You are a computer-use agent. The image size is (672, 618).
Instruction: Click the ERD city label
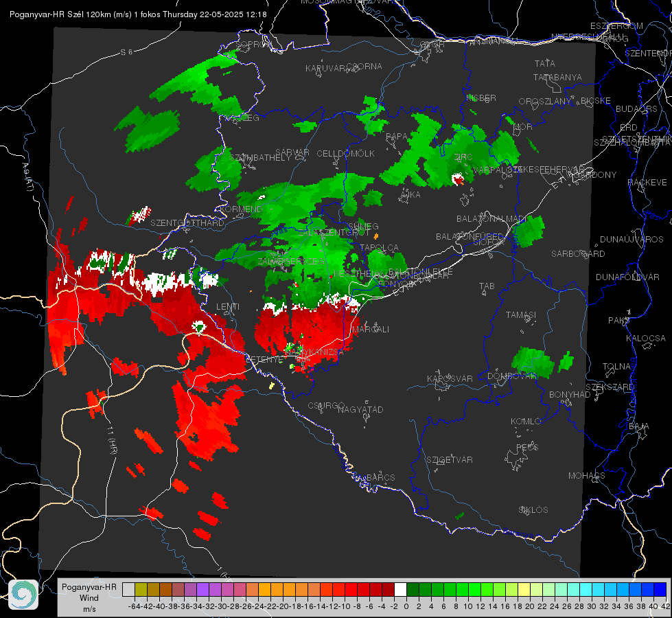coord(629,128)
